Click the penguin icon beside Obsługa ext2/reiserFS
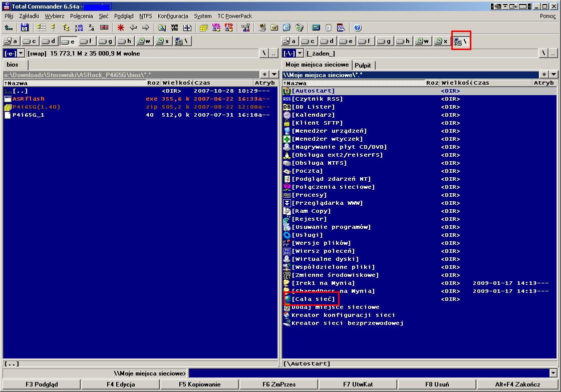The height and width of the screenshot is (392, 561). click(287, 155)
